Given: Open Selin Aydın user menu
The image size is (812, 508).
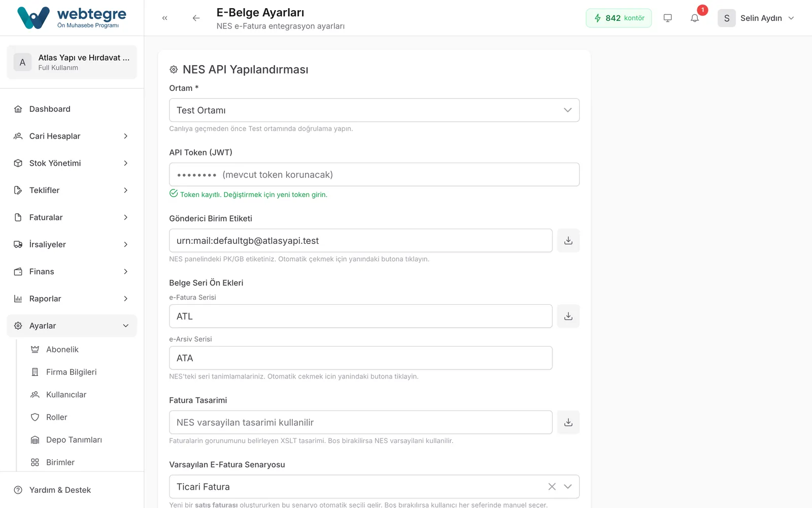Looking at the screenshot, I should tap(756, 18).
